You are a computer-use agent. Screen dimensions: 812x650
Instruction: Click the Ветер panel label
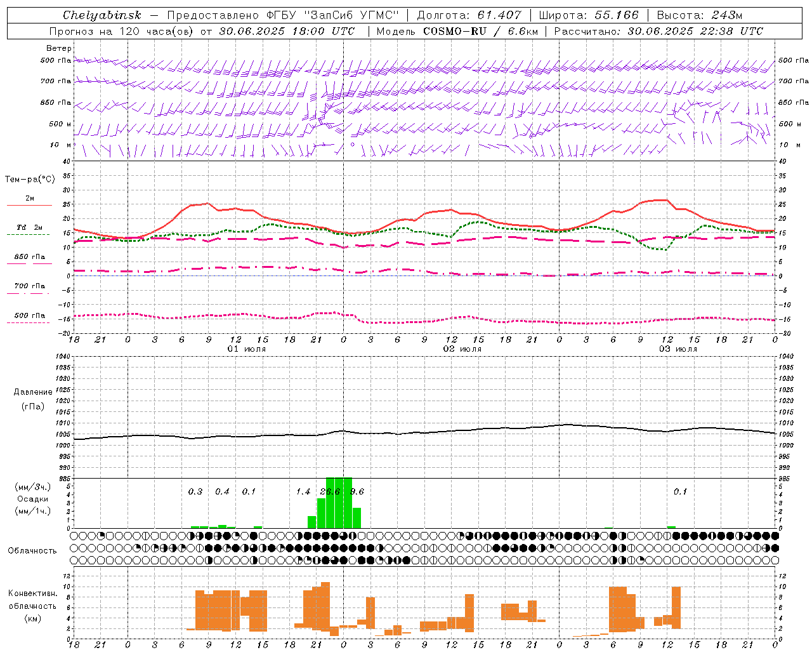(x=59, y=48)
